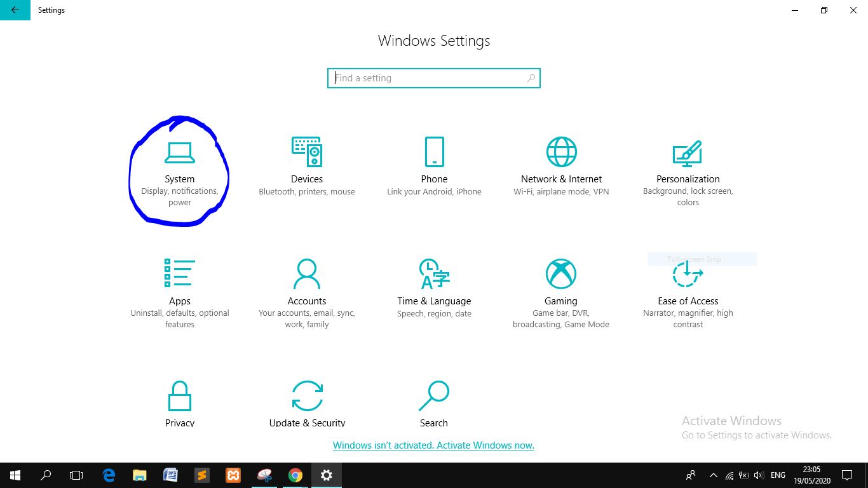Open the Search magnifier category icon
The width and height of the screenshot is (868, 488).
tap(434, 396)
